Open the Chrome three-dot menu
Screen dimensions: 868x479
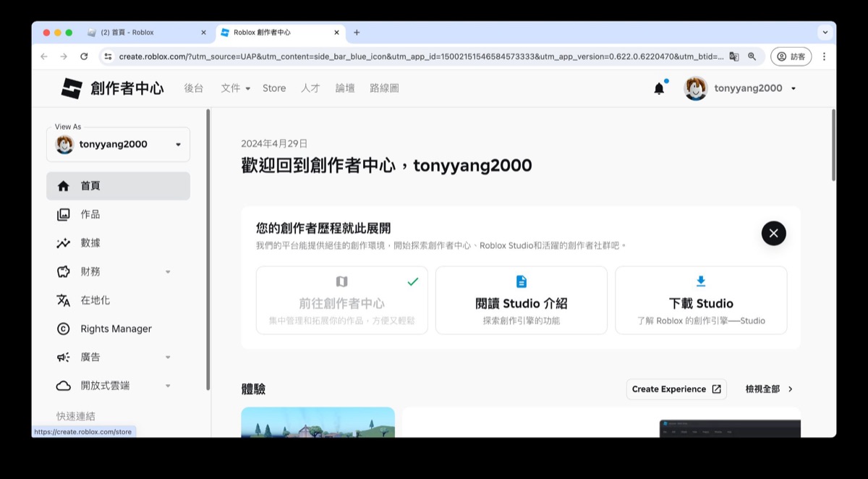[x=824, y=56]
